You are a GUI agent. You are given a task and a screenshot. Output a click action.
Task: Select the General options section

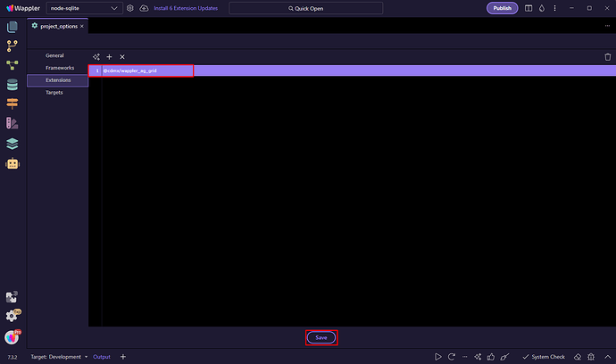(54, 55)
